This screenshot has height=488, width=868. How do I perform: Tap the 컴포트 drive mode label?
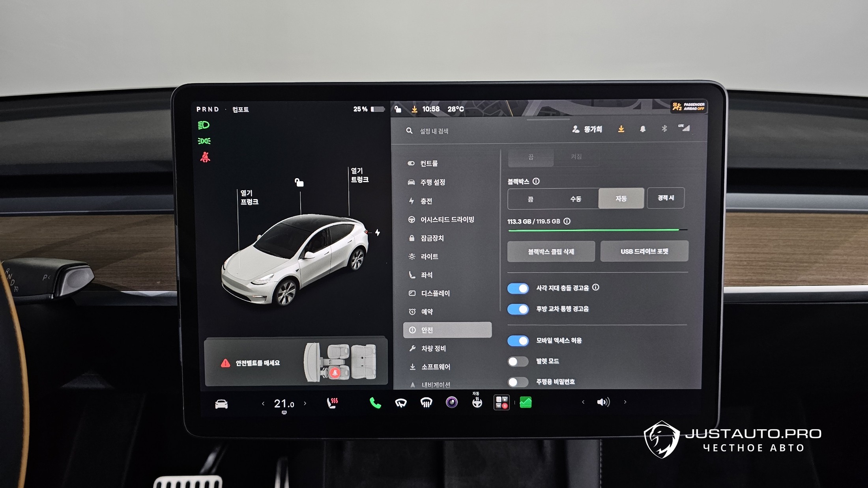tap(240, 110)
